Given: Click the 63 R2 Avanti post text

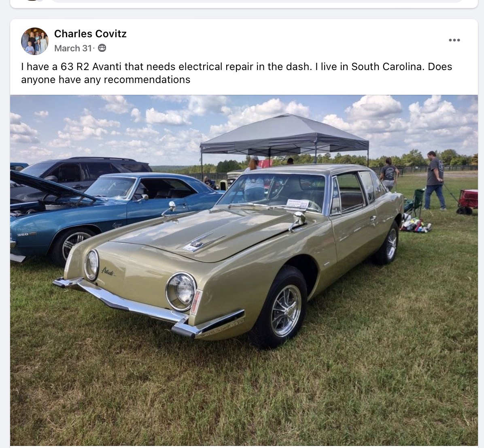Looking at the screenshot, I should (236, 73).
